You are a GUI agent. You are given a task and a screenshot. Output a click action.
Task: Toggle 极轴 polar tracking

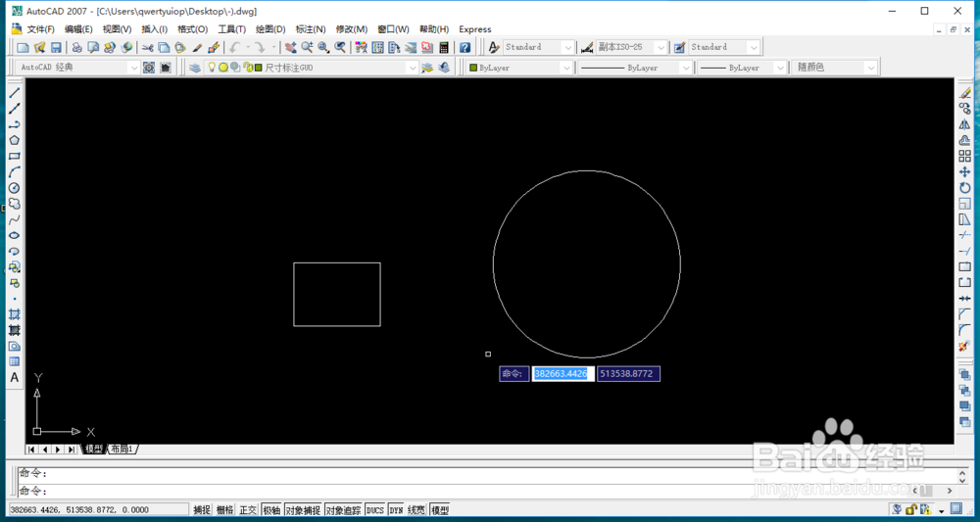pos(271,510)
